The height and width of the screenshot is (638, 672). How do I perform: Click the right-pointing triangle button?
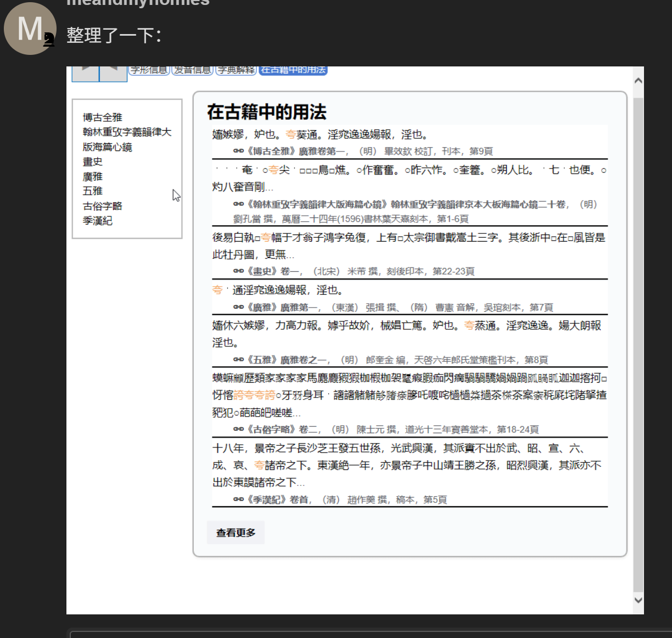(86, 72)
